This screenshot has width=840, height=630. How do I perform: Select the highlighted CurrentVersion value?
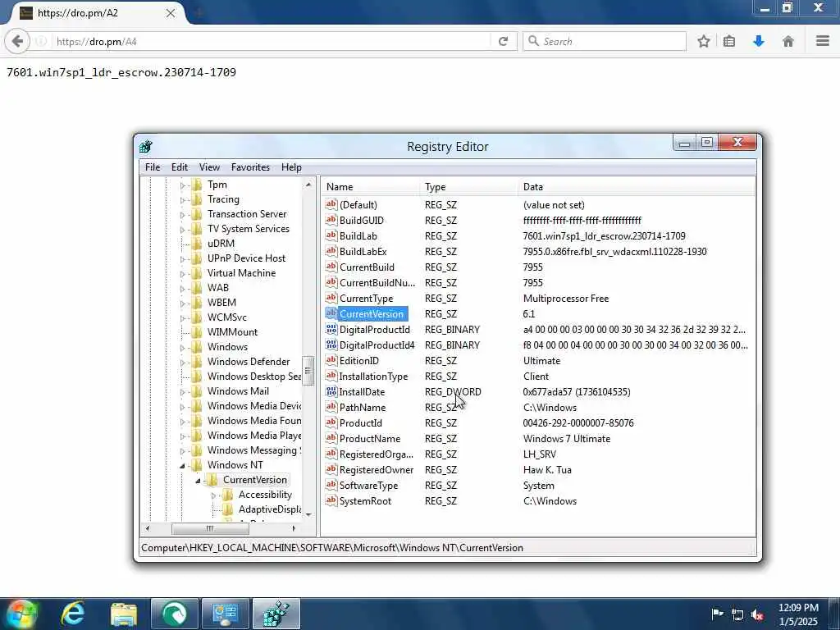[x=373, y=314]
